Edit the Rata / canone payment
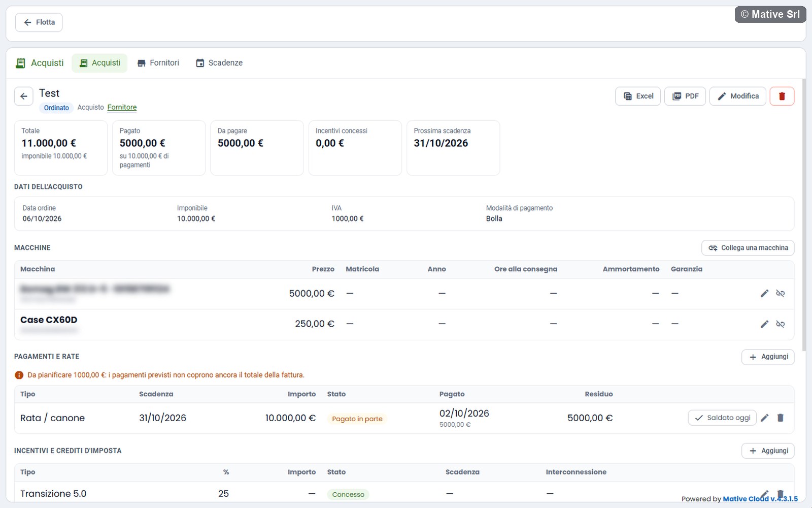Screen dimensions: 812x508 pyautogui.click(x=765, y=418)
